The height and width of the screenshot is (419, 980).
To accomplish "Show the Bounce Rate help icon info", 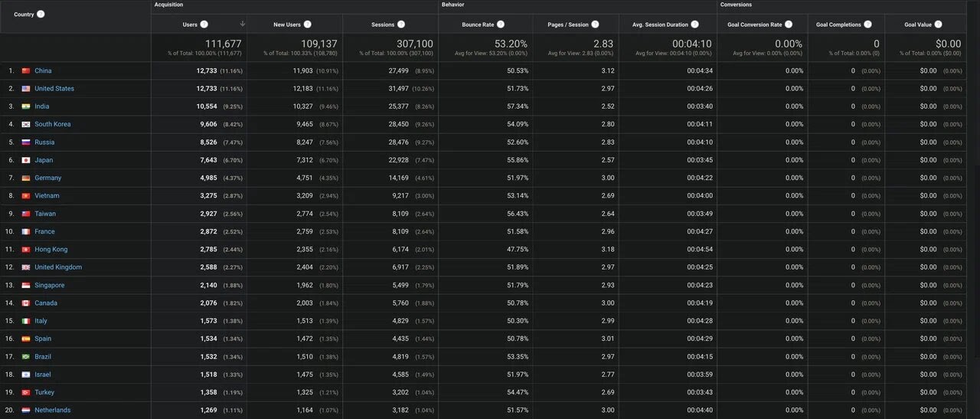I will coord(501,25).
